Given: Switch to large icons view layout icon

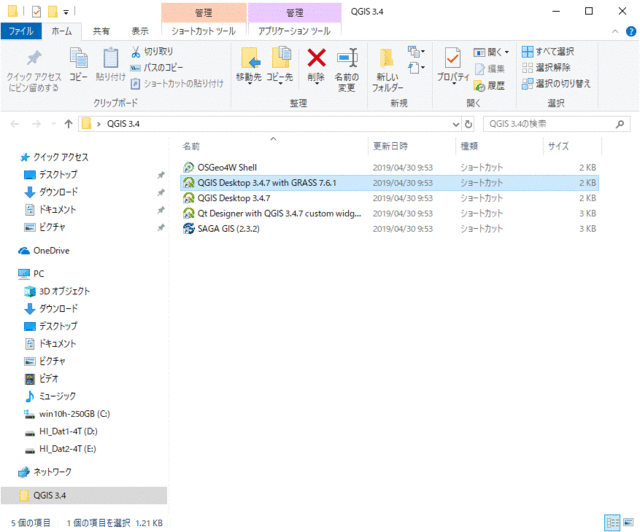Looking at the screenshot, I should 629,523.
